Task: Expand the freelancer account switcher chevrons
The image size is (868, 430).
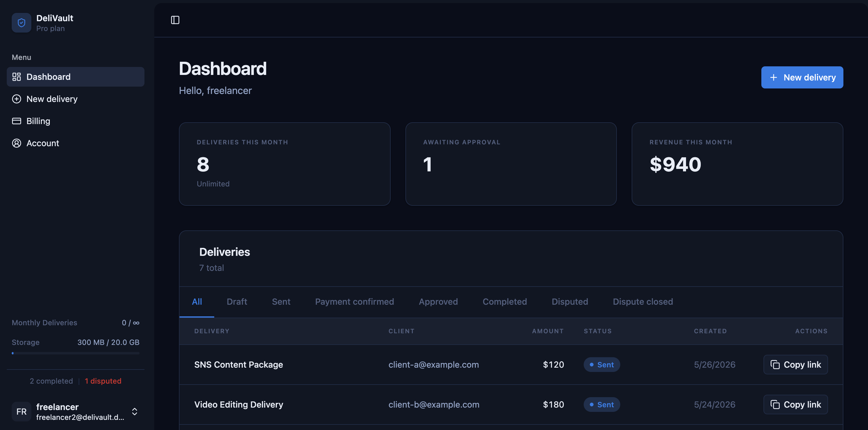Action: (x=134, y=412)
